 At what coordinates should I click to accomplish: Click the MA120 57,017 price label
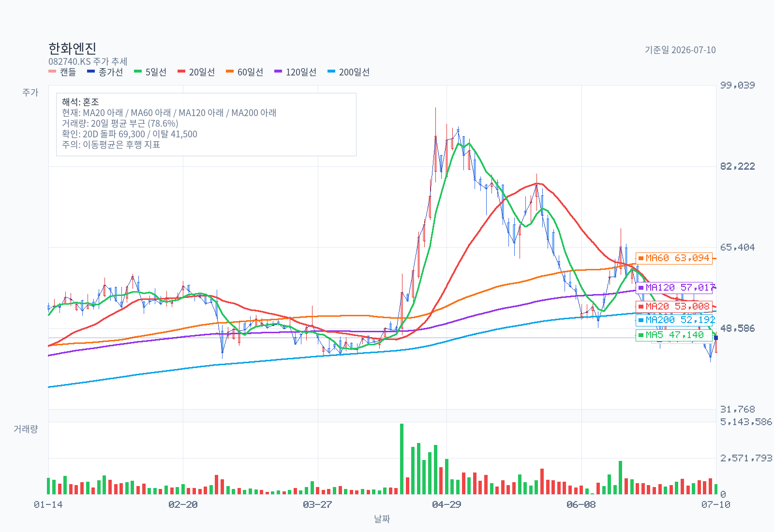pyautogui.click(x=674, y=288)
